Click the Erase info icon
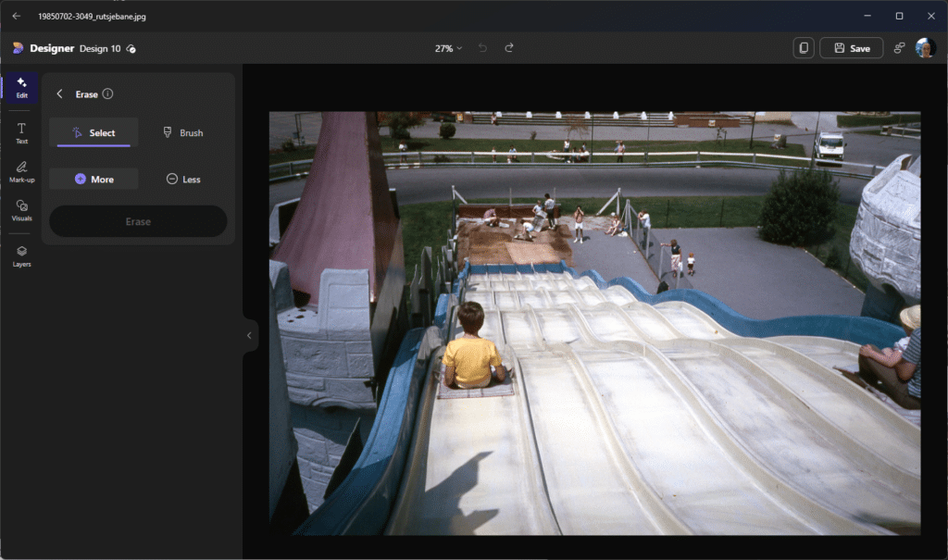The width and height of the screenshot is (948, 560). click(107, 93)
